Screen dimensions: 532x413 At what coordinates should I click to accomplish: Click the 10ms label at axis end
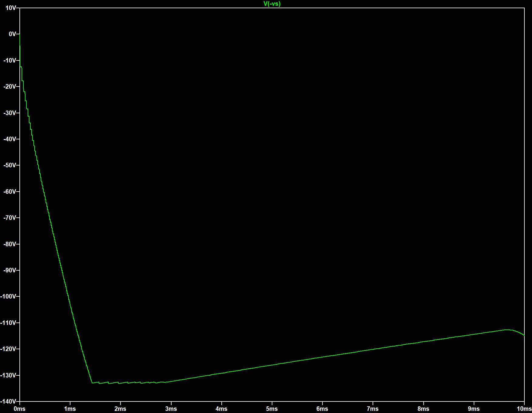524,409
